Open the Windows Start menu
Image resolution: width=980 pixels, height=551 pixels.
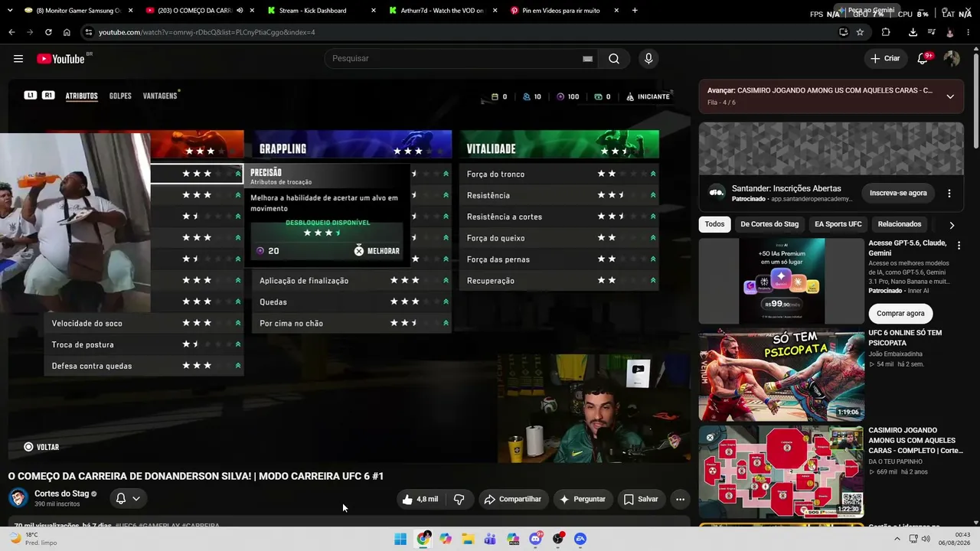[x=400, y=539]
